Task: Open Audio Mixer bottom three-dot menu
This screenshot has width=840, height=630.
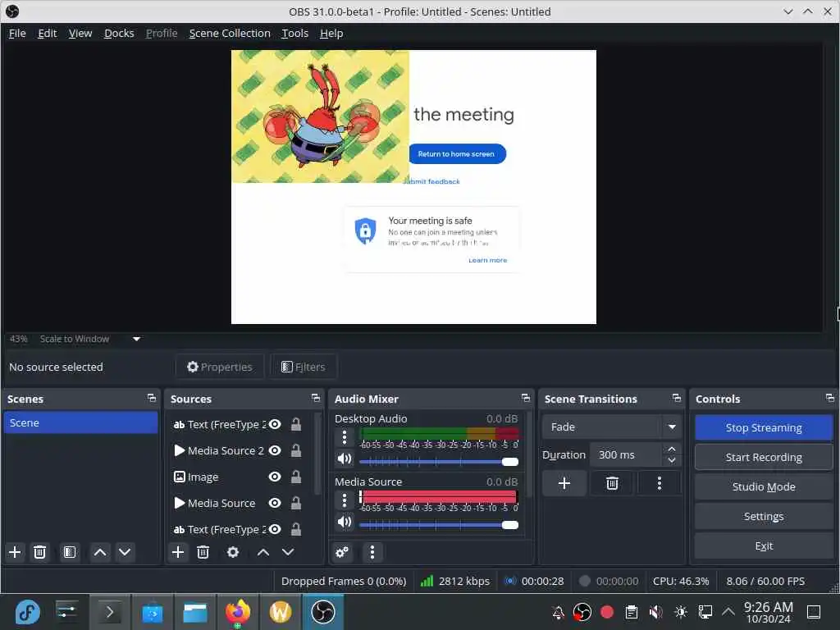Action: tap(372, 552)
